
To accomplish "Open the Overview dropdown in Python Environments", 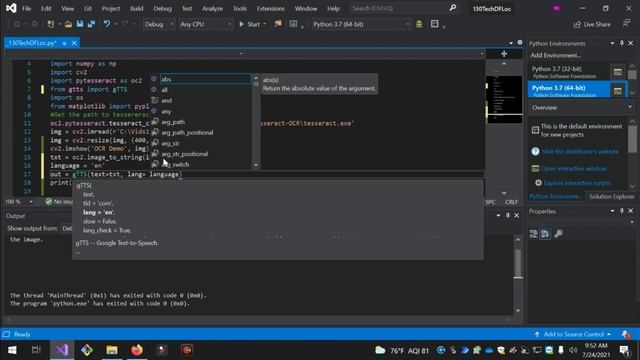I will tap(581, 107).
